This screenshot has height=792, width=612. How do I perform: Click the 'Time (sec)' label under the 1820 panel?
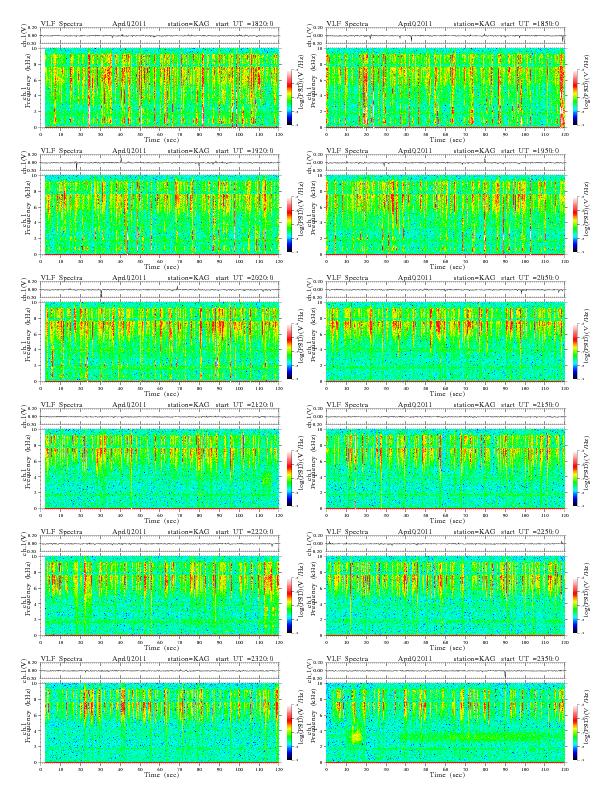pos(162,139)
